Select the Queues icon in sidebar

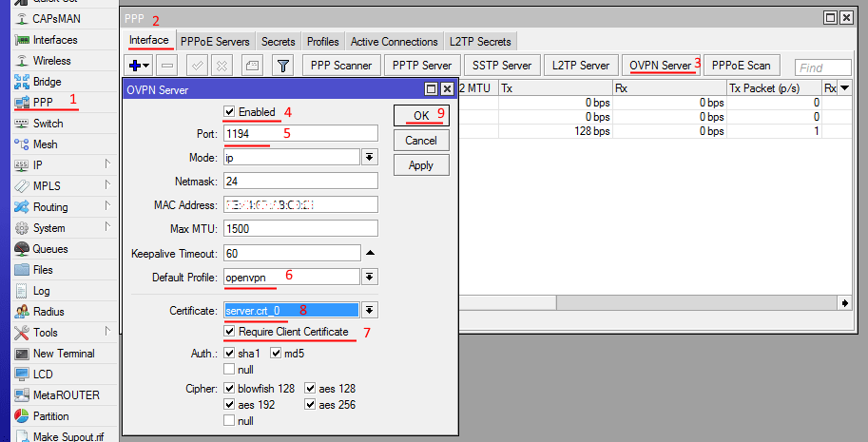[x=22, y=249]
